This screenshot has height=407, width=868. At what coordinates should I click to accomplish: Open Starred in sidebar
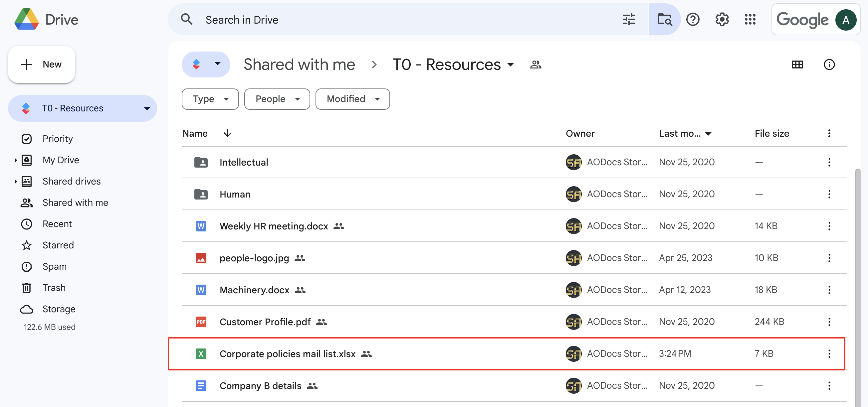(x=58, y=245)
